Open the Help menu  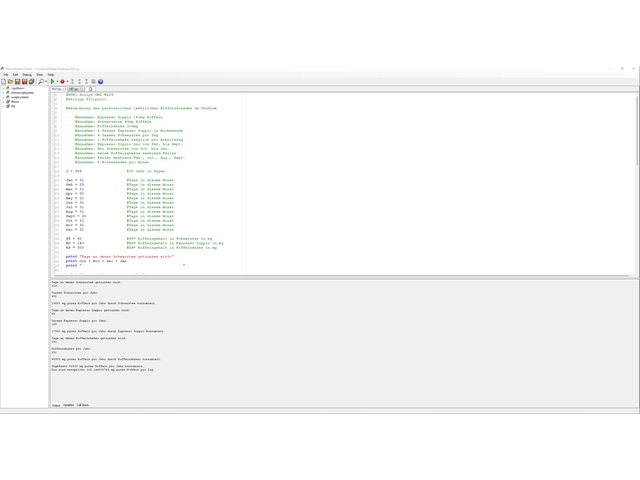pyautogui.click(x=51, y=75)
